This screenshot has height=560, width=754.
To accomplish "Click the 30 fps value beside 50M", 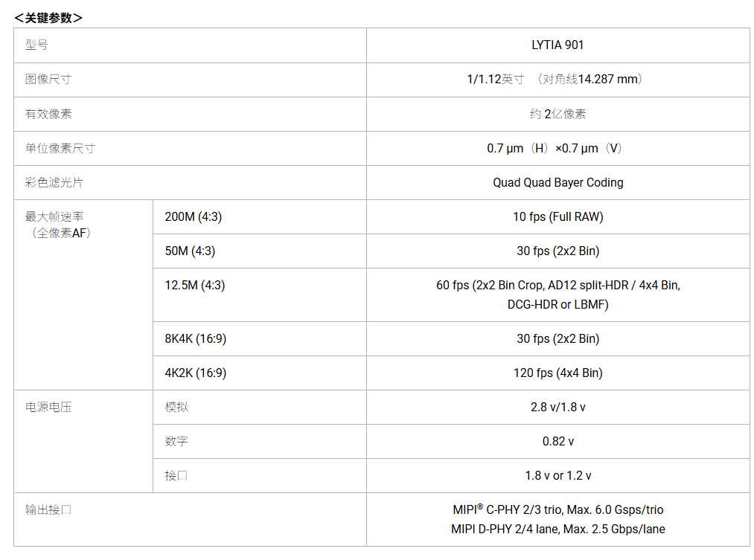I will (x=557, y=251).
